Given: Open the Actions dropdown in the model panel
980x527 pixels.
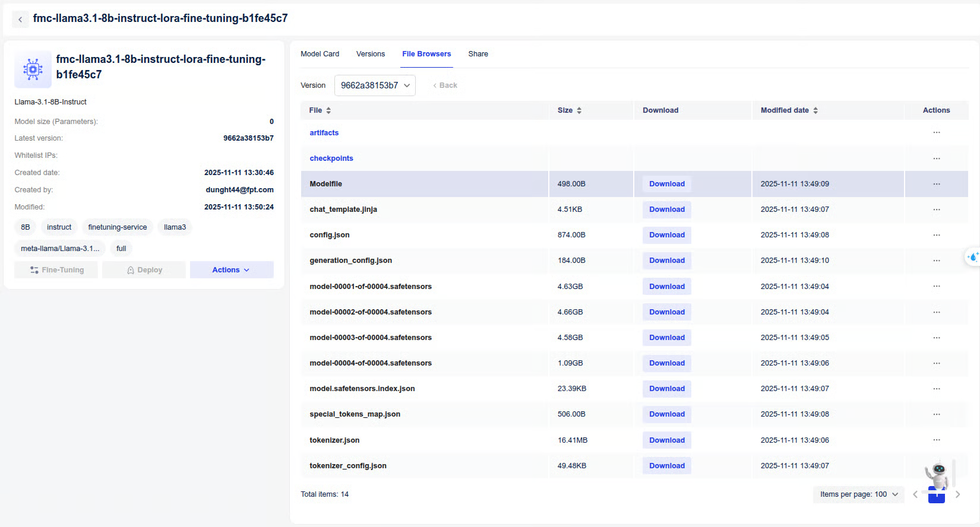Looking at the screenshot, I should coord(231,270).
